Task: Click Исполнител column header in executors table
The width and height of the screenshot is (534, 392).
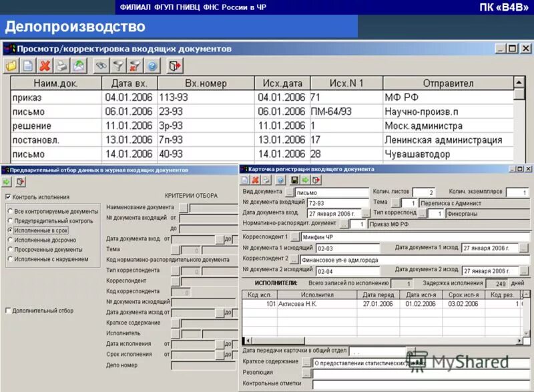Action: 317,295
